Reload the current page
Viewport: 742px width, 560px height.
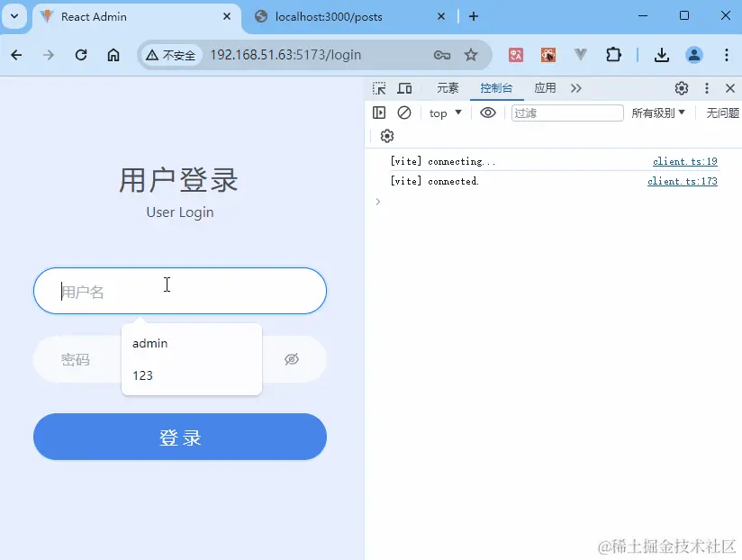click(x=80, y=55)
